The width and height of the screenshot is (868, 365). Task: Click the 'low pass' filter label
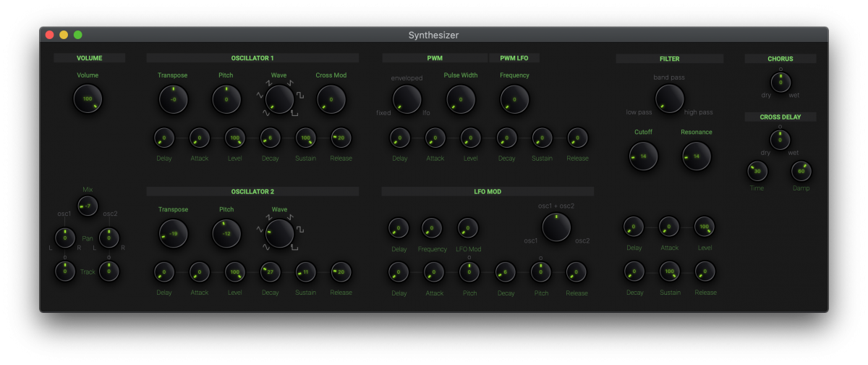point(639,112)
